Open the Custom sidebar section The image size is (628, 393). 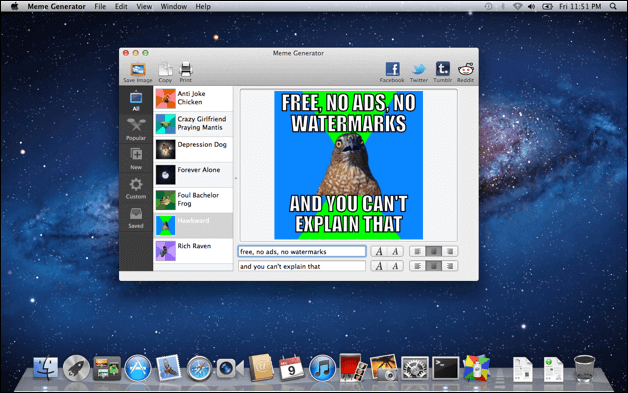136,188
